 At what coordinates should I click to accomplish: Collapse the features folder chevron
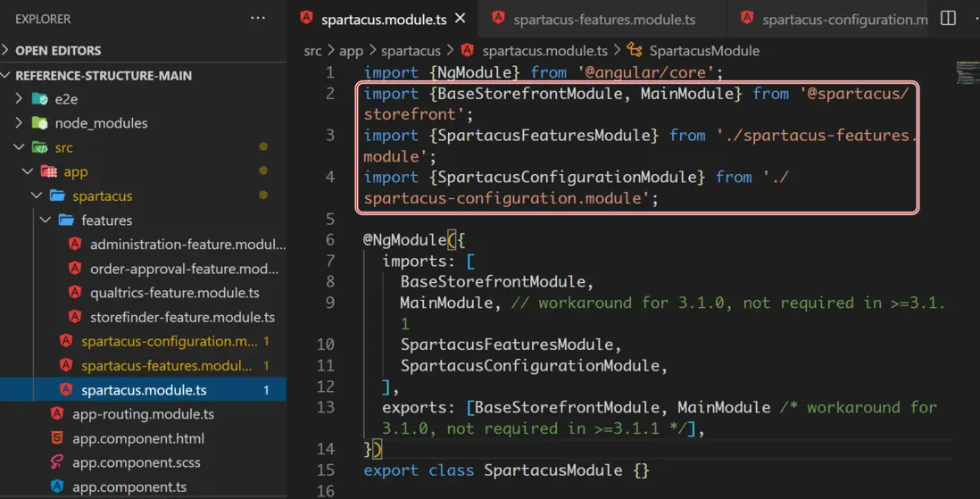45,220
